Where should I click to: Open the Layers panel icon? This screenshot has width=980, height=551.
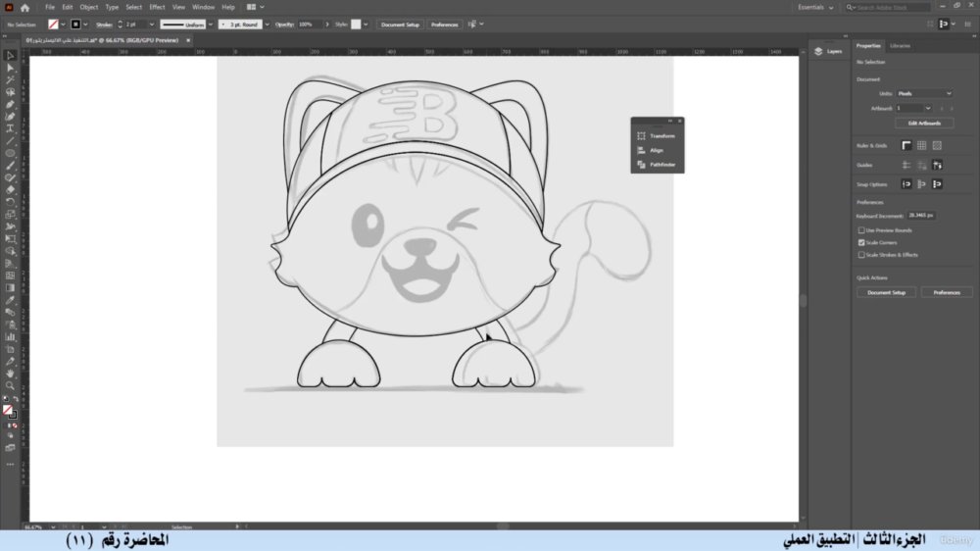[x=818, y=51]
